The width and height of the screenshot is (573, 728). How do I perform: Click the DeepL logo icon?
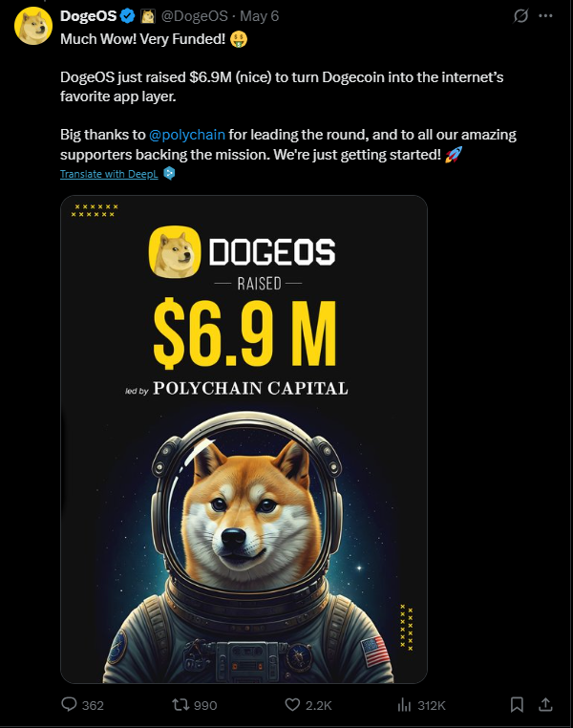169,174
